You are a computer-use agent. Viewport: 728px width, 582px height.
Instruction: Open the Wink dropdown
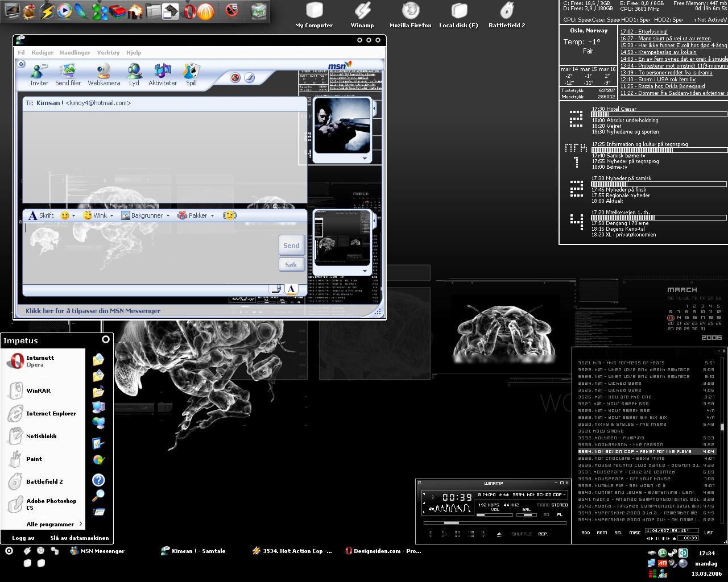click(x=98, y=215)
